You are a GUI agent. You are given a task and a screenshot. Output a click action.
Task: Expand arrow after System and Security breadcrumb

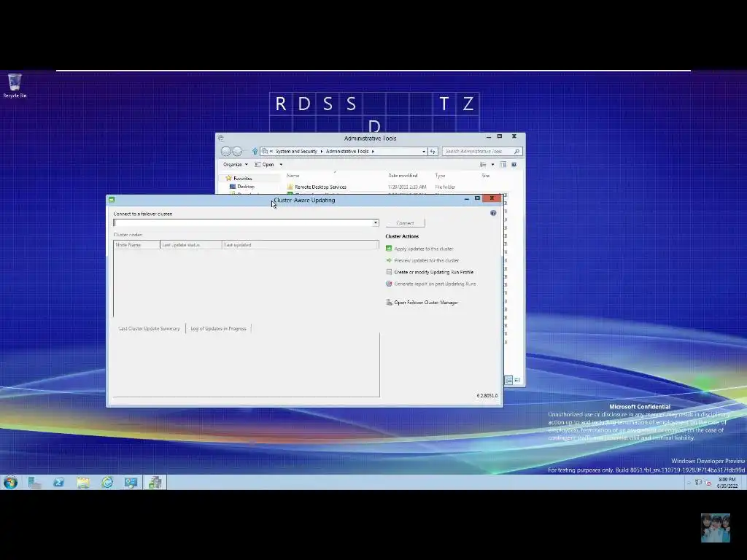pyautogui.click(x=322, y=152)
